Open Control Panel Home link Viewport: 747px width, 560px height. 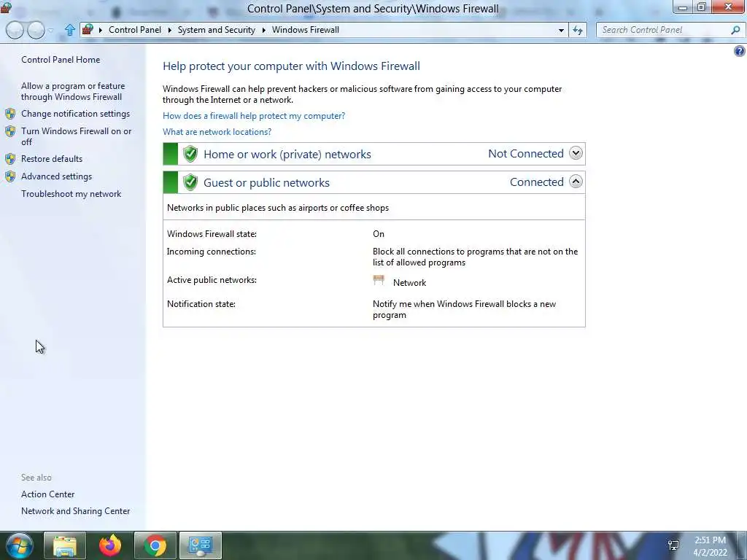tap(61, 60)
